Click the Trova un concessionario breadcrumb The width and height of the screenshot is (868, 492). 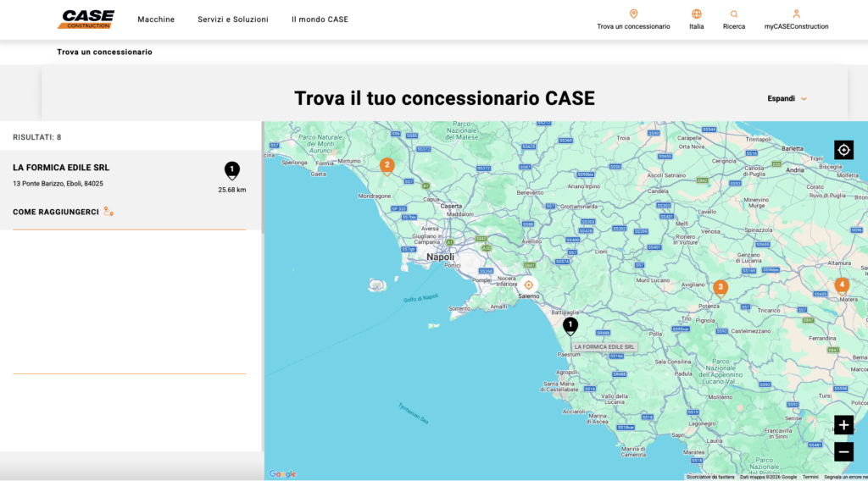[x=104, y=52]
